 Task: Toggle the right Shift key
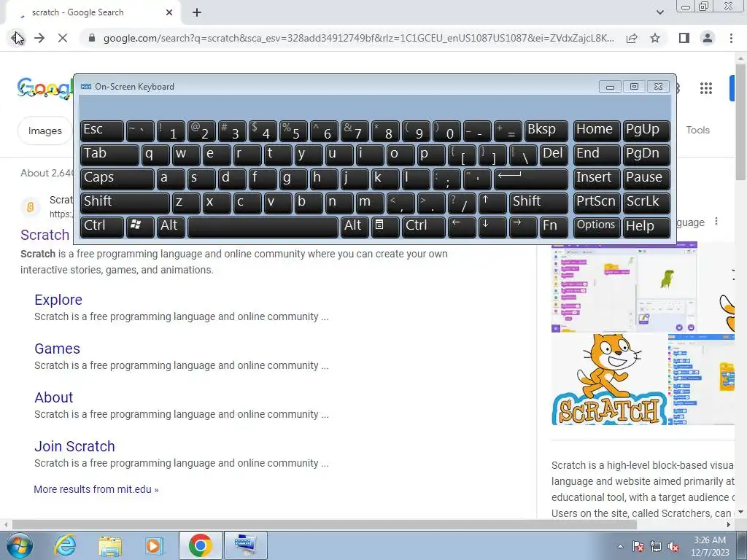[x=538, y=203]
